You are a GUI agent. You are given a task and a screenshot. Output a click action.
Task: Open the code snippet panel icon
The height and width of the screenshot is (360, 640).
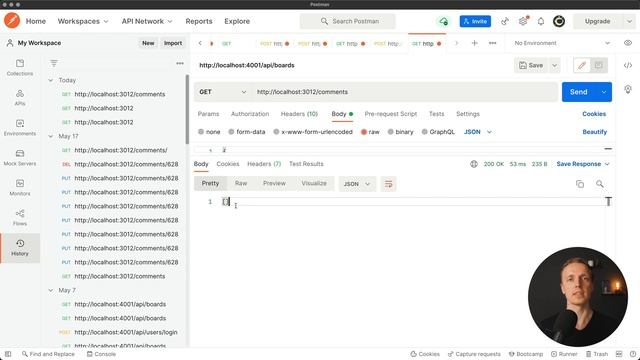(628, 65)
